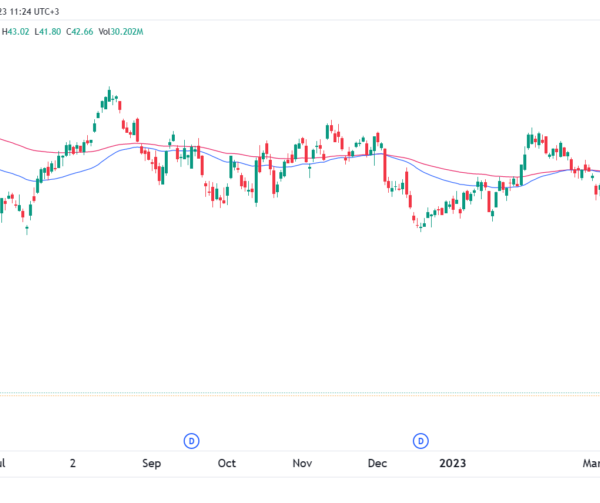Open the dividend marker near late December
Viewport: 600px width, 503px height.
[x=421, y=441]
